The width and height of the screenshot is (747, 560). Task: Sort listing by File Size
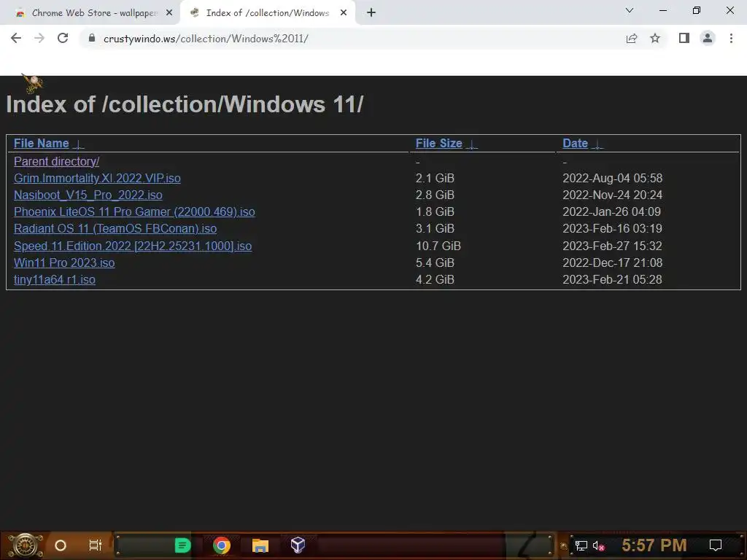click(438, 144)
